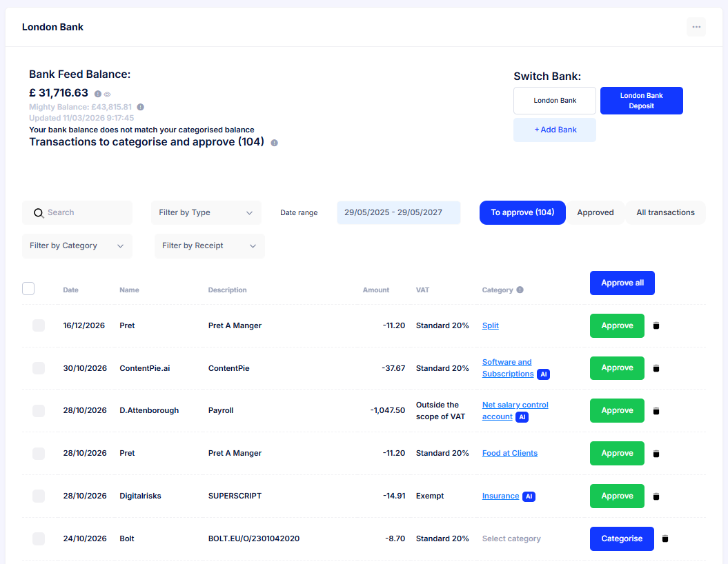
Task: Click BOLT.EU/O/2301042020 description text
Action: pyautogui.click(x=253, y=538)
